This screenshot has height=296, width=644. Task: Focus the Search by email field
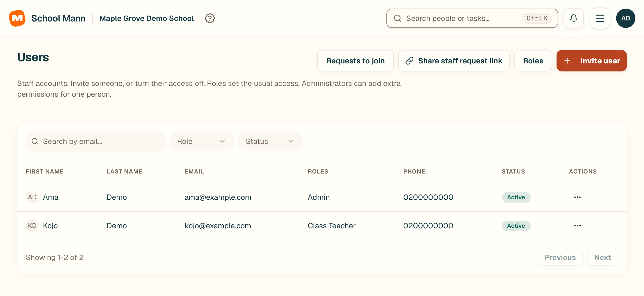point(96,141)
